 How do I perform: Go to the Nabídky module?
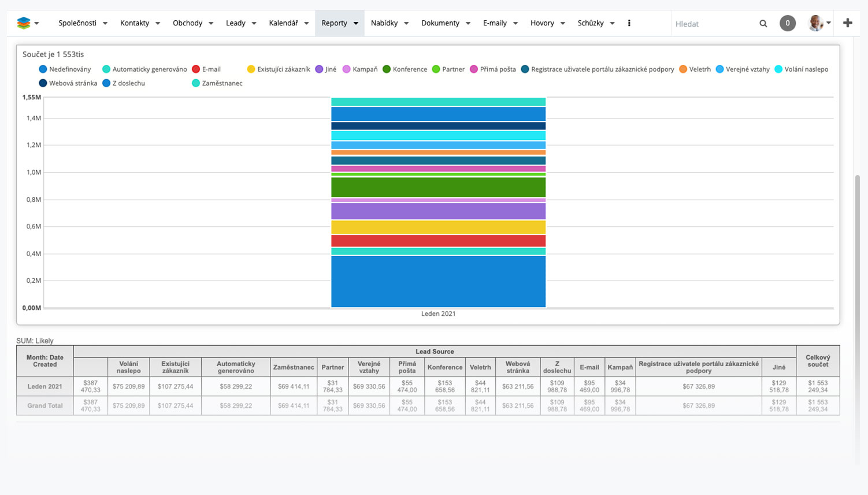point(384,23)
